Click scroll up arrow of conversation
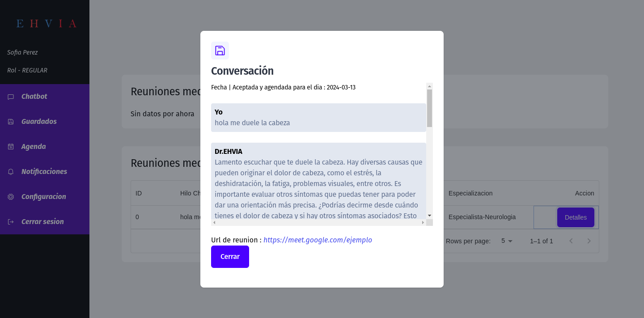This screenshot has width=644, height=318. click(429, 86)
